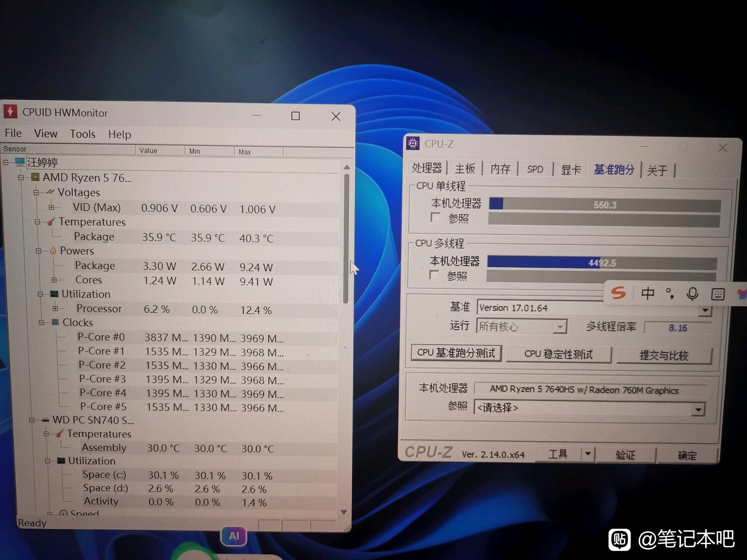Viewport: 747px width, 560px height.
Task: Click the multi-thread 4492.5 score bar
Action: click(602, 262)
